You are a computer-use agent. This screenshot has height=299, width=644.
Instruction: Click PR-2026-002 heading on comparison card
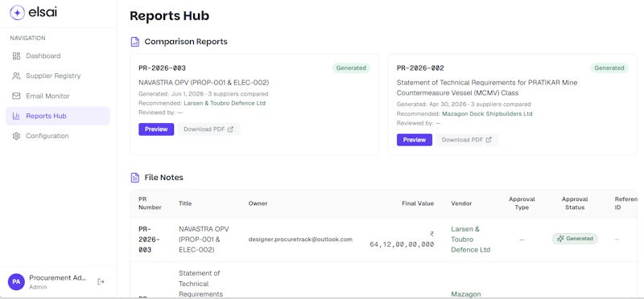[x=420, y=68]
